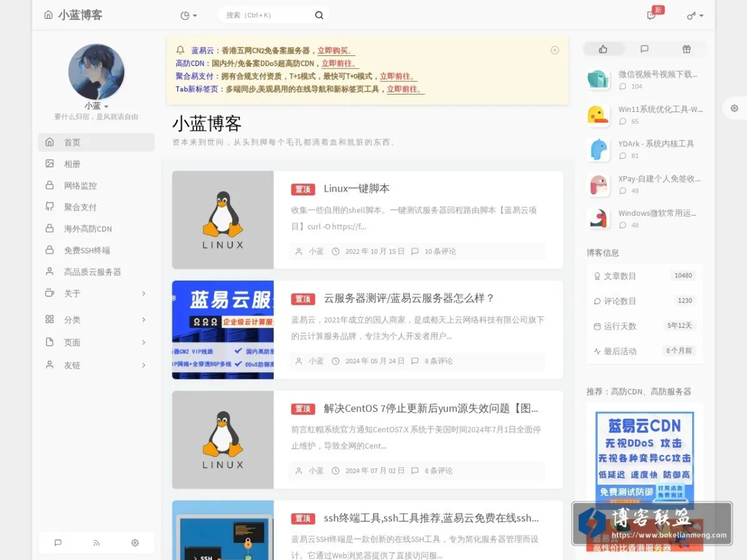Click the lock icon beside 网络监控
The image size is (747, 560).
coord(50,185)
